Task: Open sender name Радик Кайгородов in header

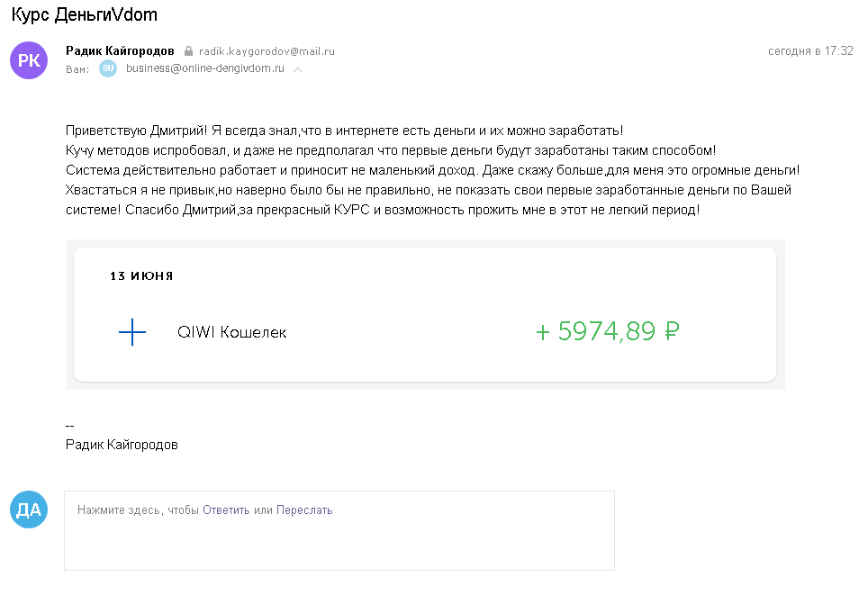Action: click(x=120, y=51)
